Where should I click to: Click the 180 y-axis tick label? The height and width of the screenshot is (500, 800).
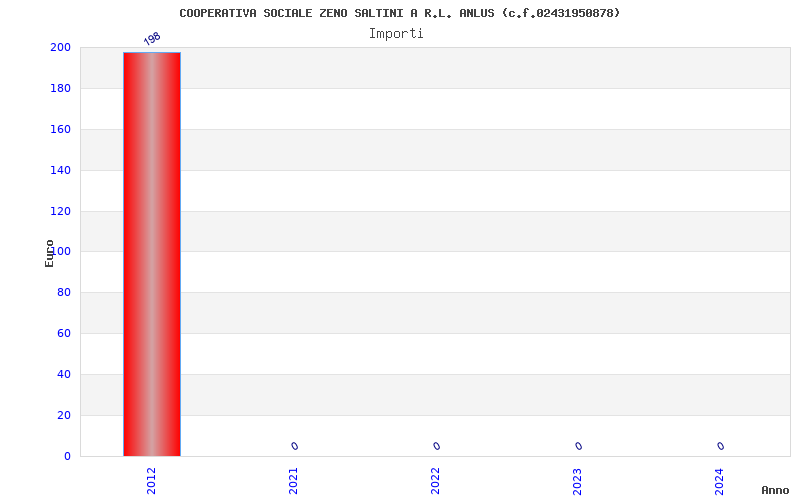60,88
